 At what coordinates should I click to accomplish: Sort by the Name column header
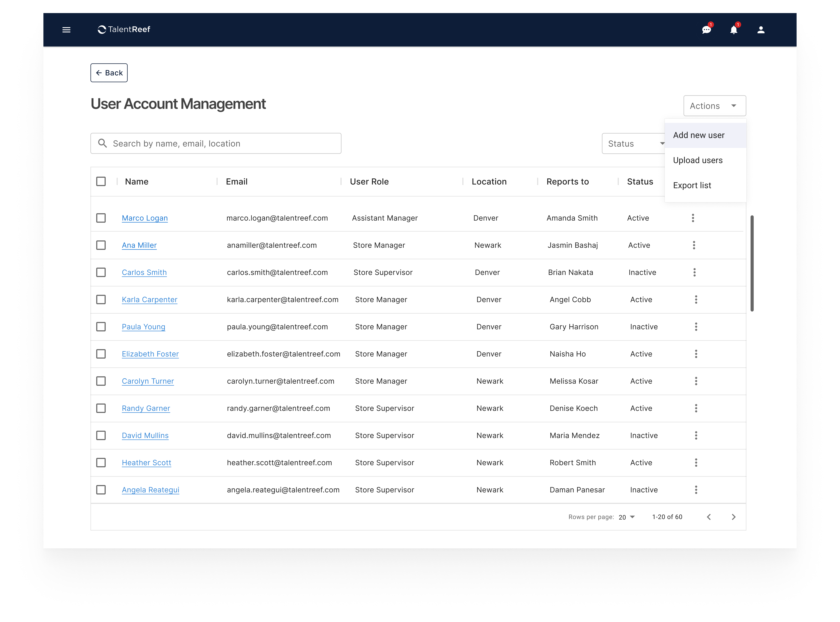point(136,182)
